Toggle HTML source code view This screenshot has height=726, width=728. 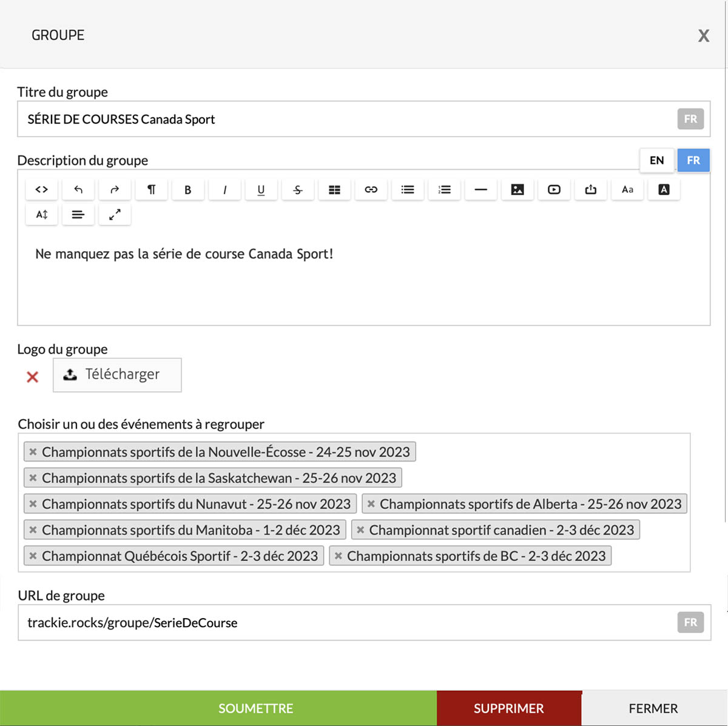(41, 190)
